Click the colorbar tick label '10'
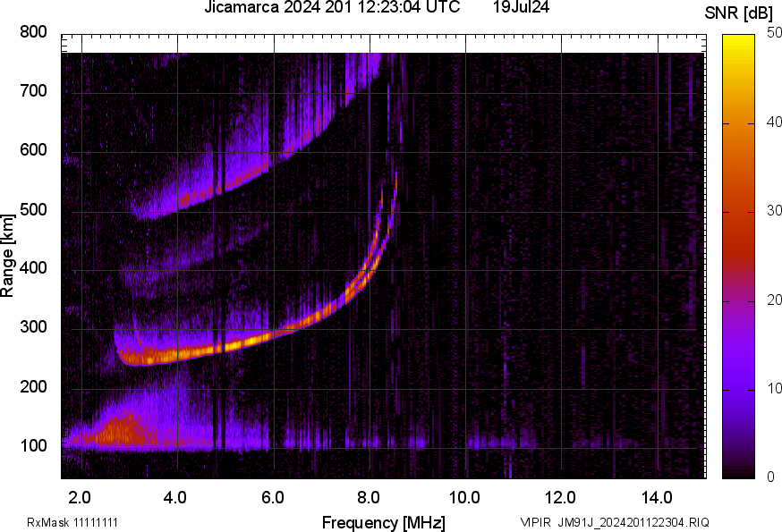This screenshot has height=532, width=782. click(x=774, y=388)
